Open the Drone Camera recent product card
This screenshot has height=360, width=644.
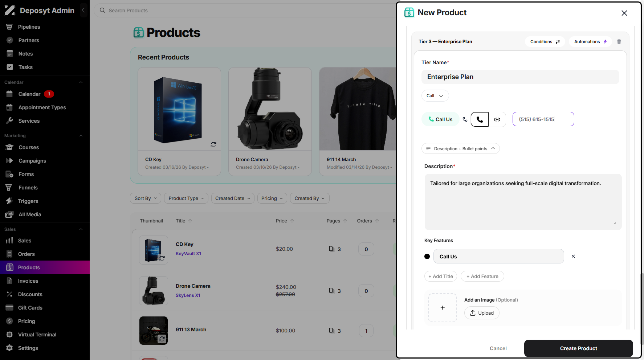pyautogui.click(x=270, y=122)
